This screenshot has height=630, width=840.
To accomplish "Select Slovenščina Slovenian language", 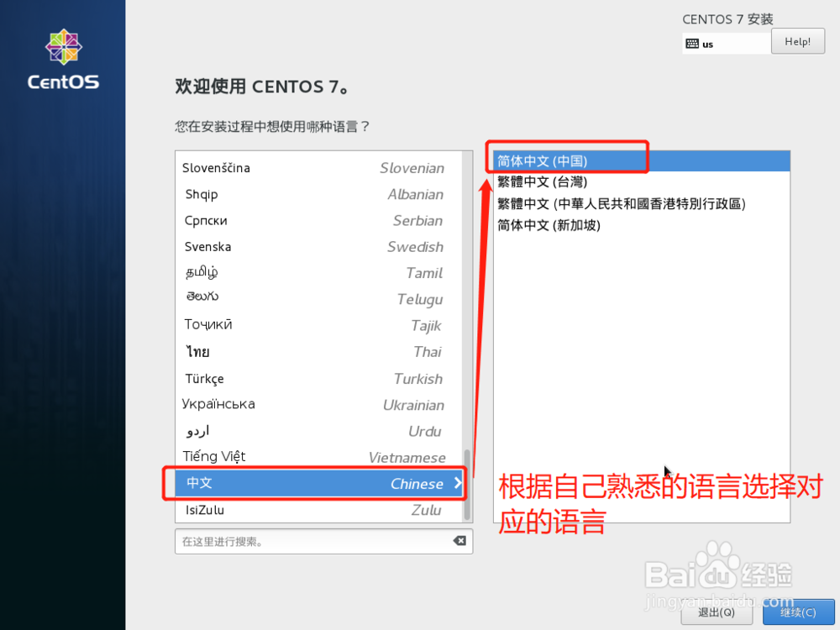I will click(x=318, y=168).
